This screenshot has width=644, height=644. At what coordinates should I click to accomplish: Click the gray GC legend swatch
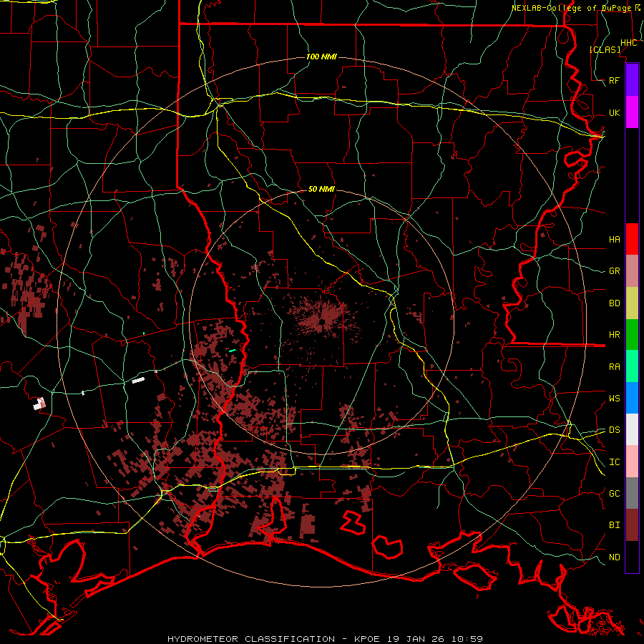[x=632, y=493]
